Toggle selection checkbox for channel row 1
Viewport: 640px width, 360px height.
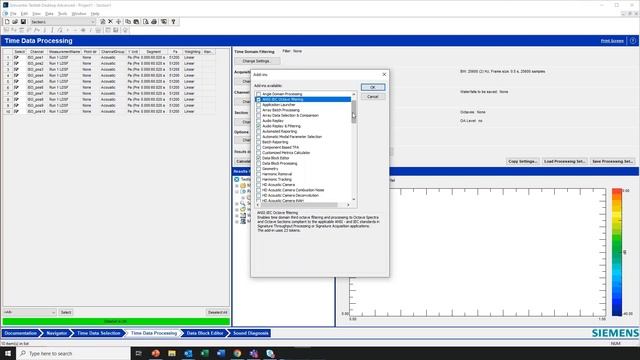(x=16, y=58)
